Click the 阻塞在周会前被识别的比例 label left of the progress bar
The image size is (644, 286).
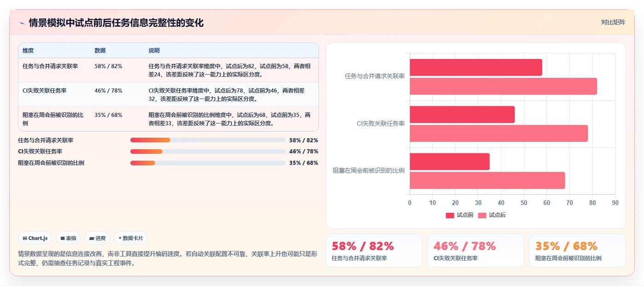pos(51,163)
